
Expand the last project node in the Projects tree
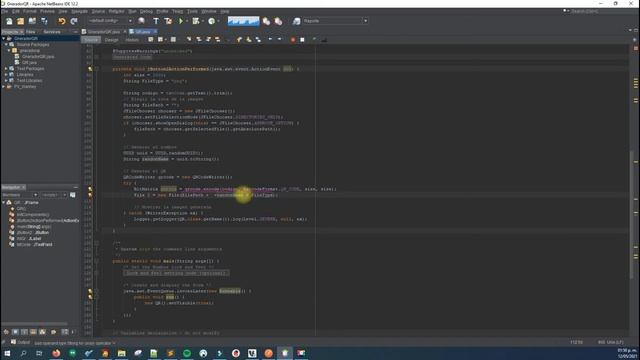point(4,87)
